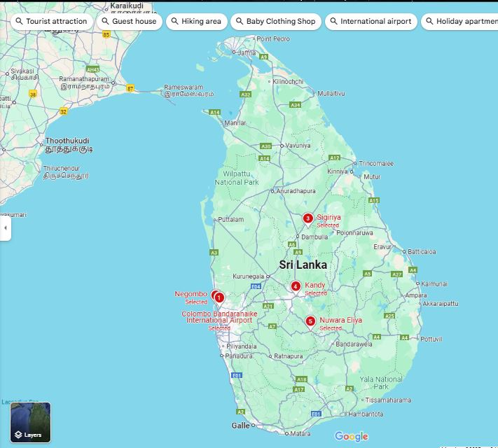The width and height of the screenshot is (498, 448).
Task: Click the Jaffna city label
Action: pyautogui.click(x=247, y=52)
